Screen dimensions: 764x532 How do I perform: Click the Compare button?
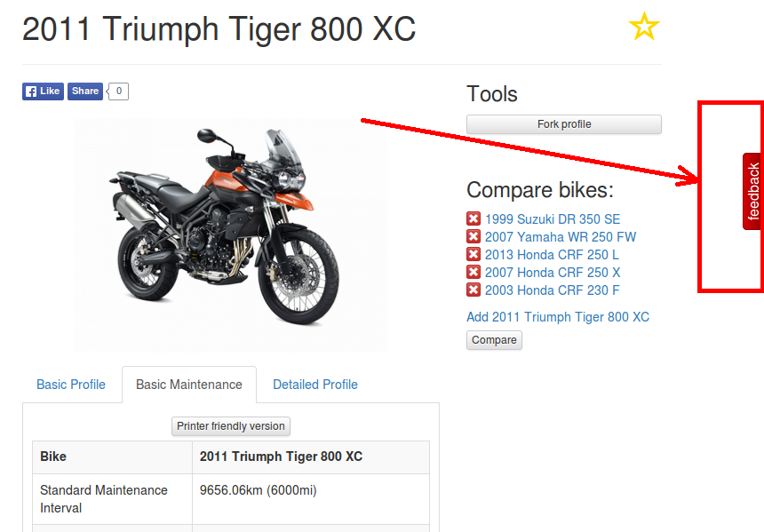494,340
